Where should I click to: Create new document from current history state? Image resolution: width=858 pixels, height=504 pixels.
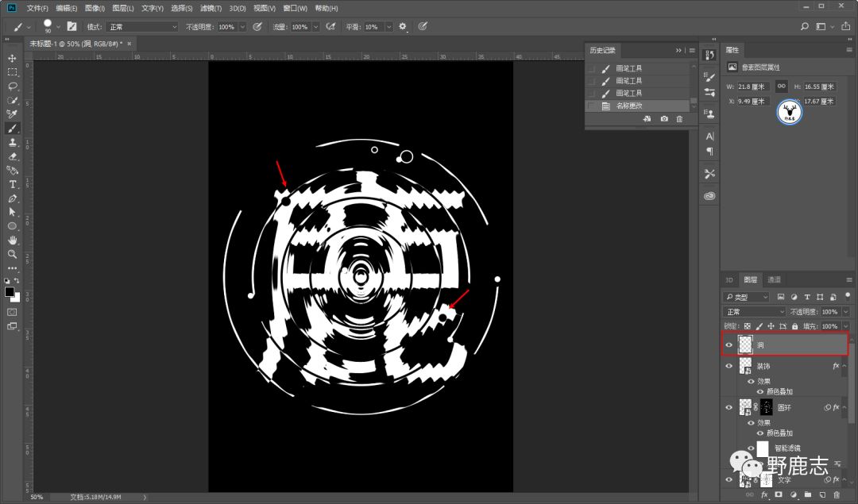pyautogui.click(x=647, y=118)
